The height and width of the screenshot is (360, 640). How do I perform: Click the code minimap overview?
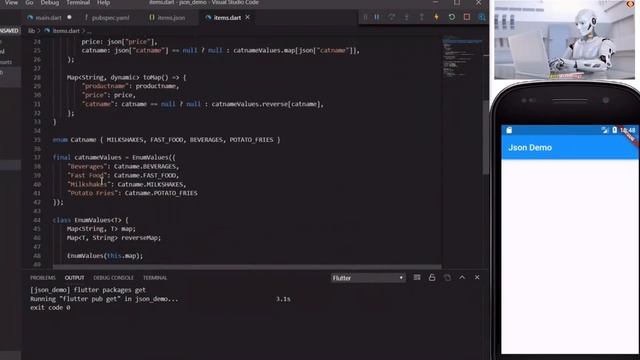[x=462, y=57]
